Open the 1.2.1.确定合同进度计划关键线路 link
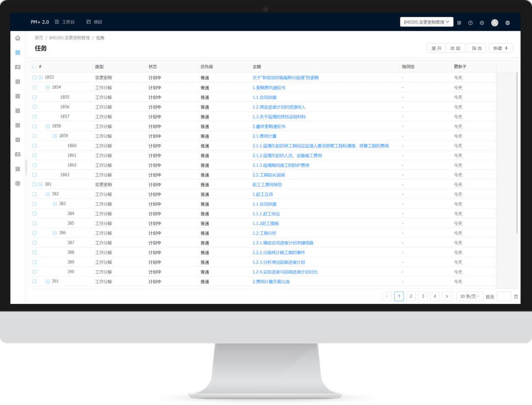 pos(283,243)
